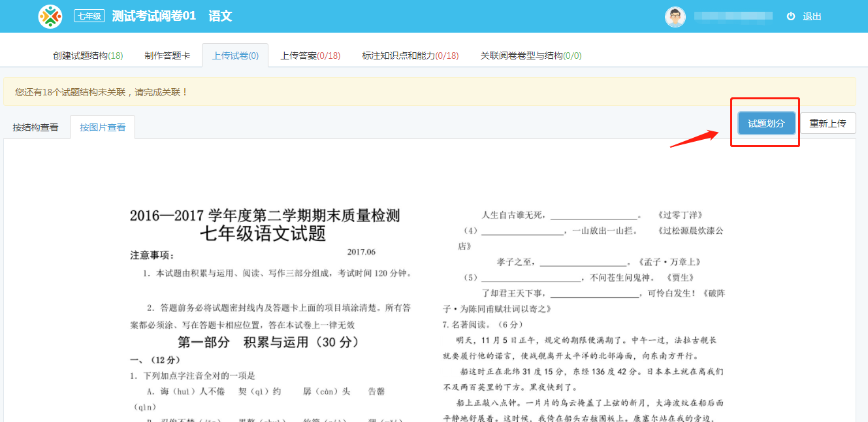Go to 标注知识点和能力(0/18) tab

pos(411,56)
